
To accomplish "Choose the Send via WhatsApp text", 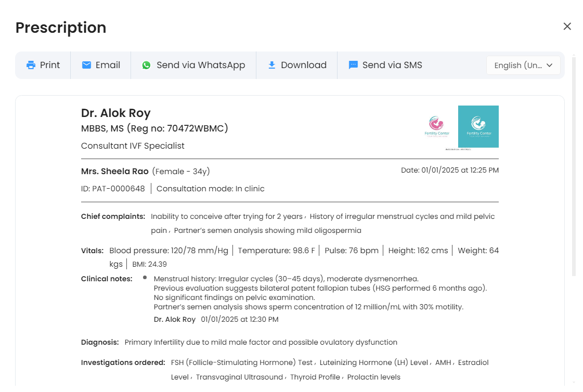I will point(201,65).
